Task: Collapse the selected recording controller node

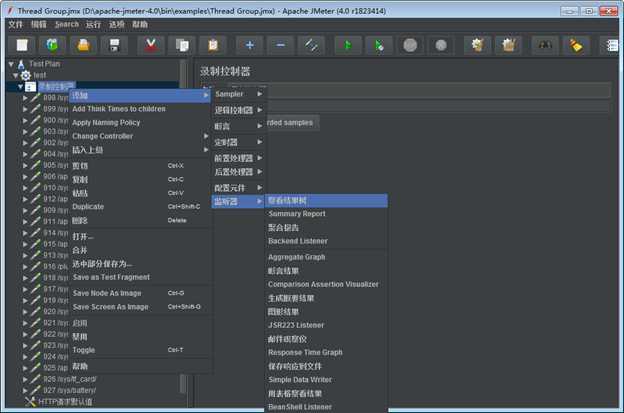Action: click(20, 86)
